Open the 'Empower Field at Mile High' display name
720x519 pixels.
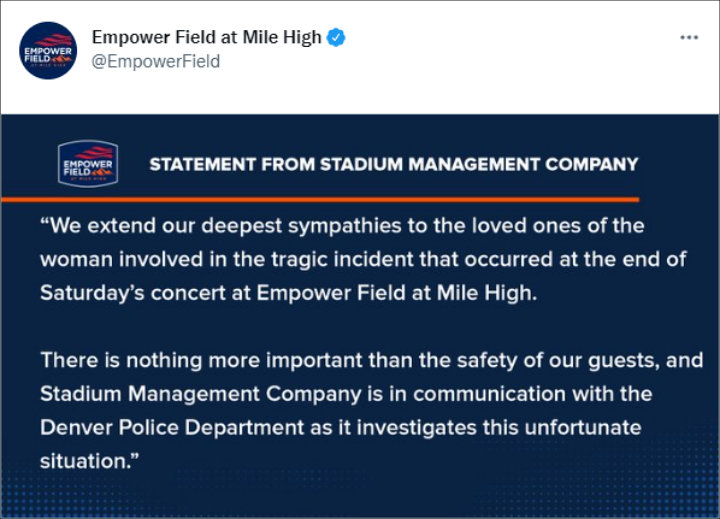[x=207, y=37]
